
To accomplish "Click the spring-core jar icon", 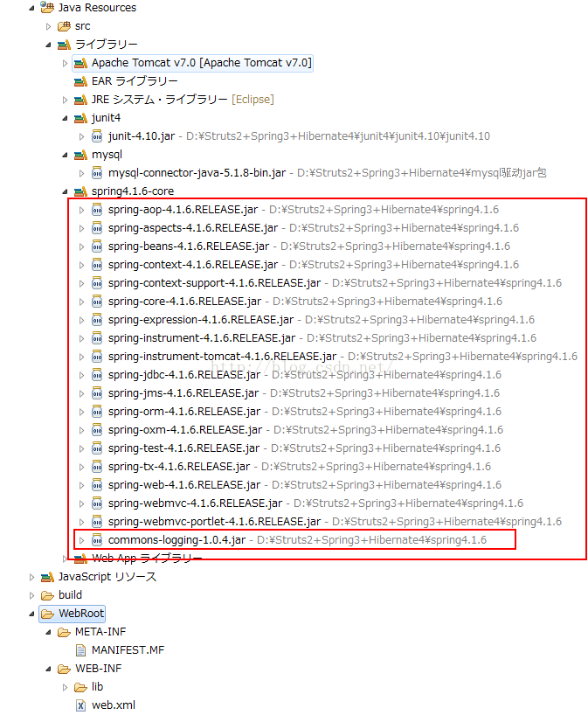I will pos(97,302).
